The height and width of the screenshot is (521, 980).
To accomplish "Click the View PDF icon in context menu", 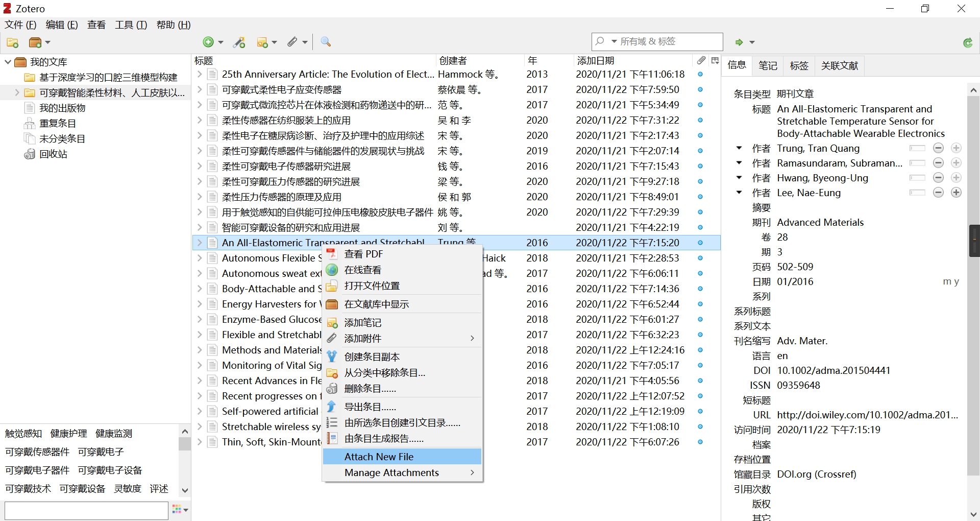I will (x=332, y=254).
